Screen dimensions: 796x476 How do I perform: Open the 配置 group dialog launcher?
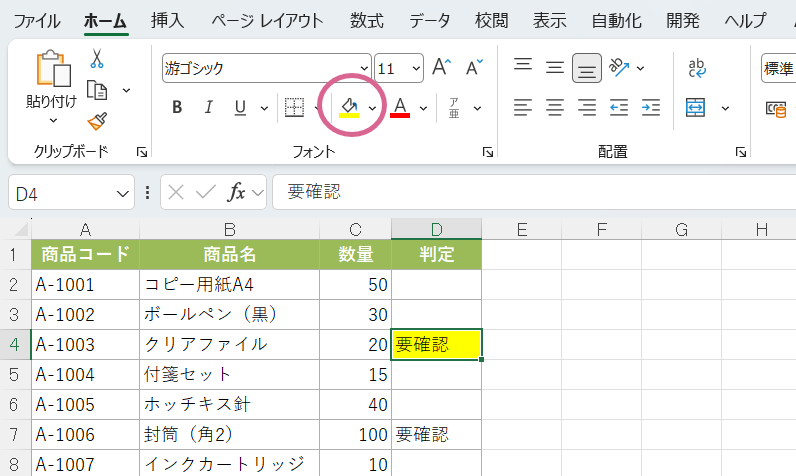click(741, 152)
